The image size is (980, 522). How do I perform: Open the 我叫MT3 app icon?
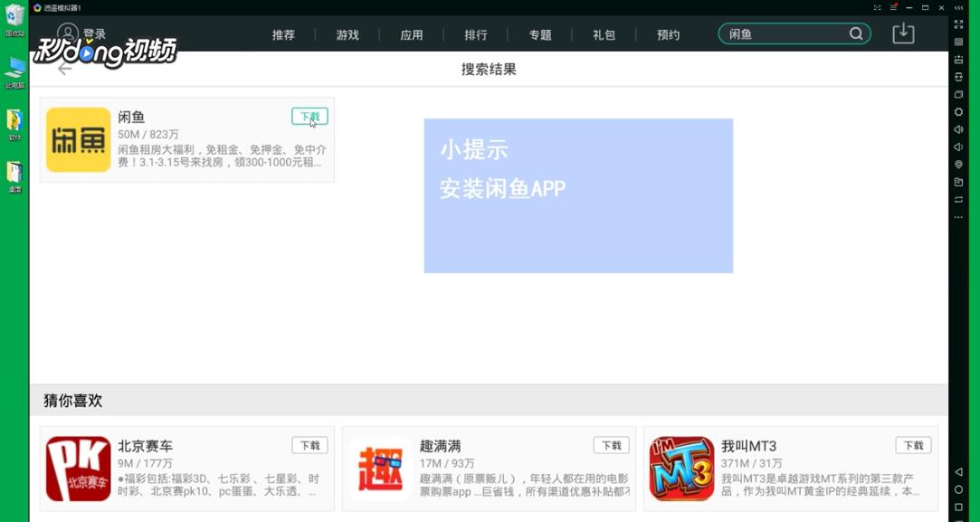(x=681, y=469)
